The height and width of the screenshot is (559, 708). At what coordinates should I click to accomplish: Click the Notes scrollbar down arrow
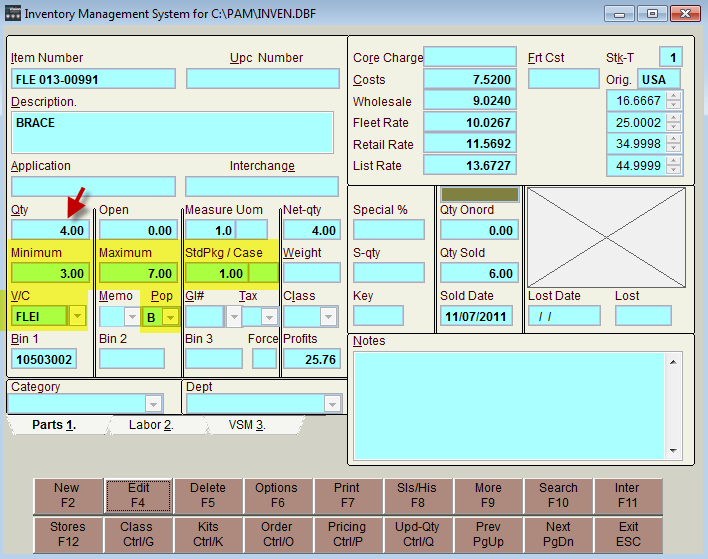pos(673,451)
